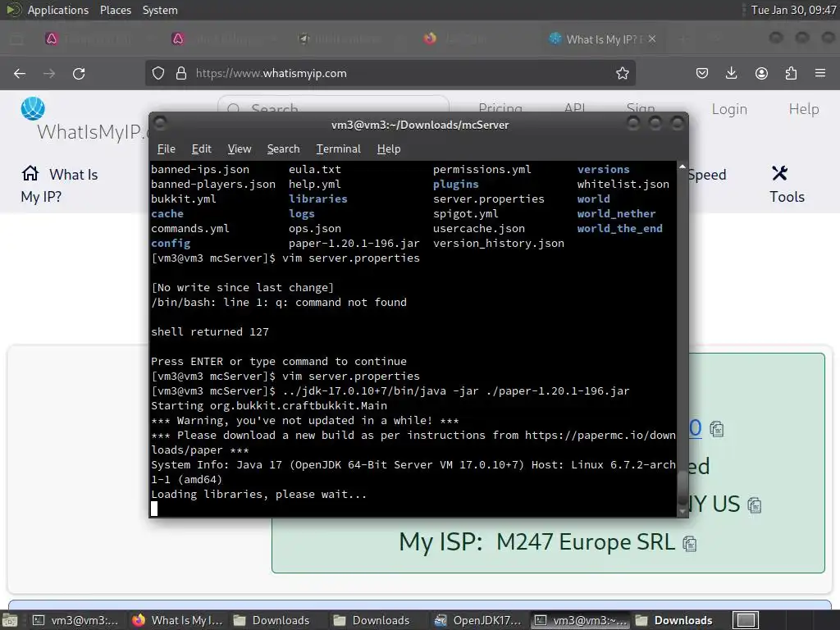Viewport: 840px width, 630px height.
Task: Click the home icon beside What Is My IP?
Action: (x=30, y=173)
